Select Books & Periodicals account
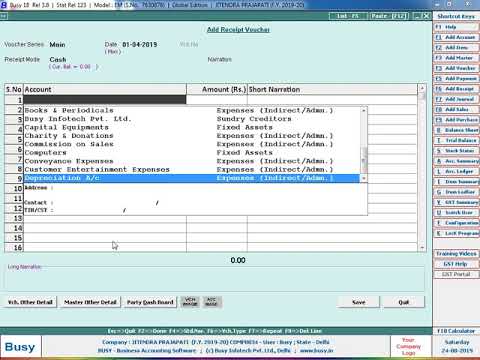Screen dimensions: 480x360 tap(192, 110)
